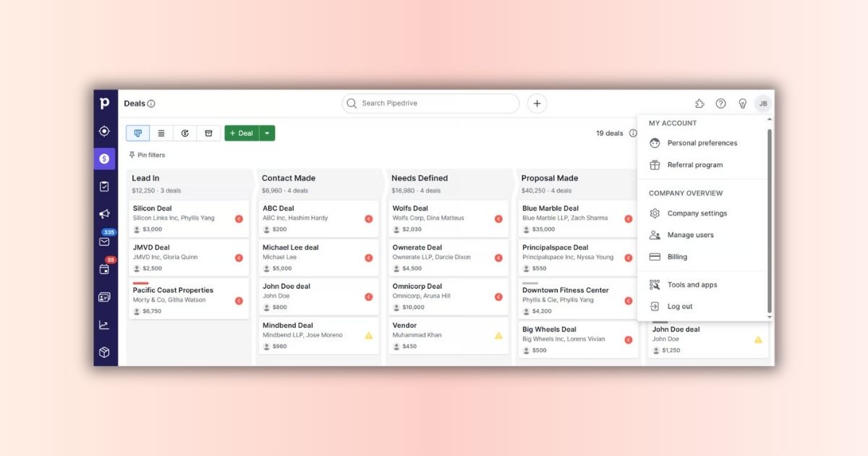868x456 pixels.
Task: Expand the Deal button dropdown arrow
Action: click(267, 133)
